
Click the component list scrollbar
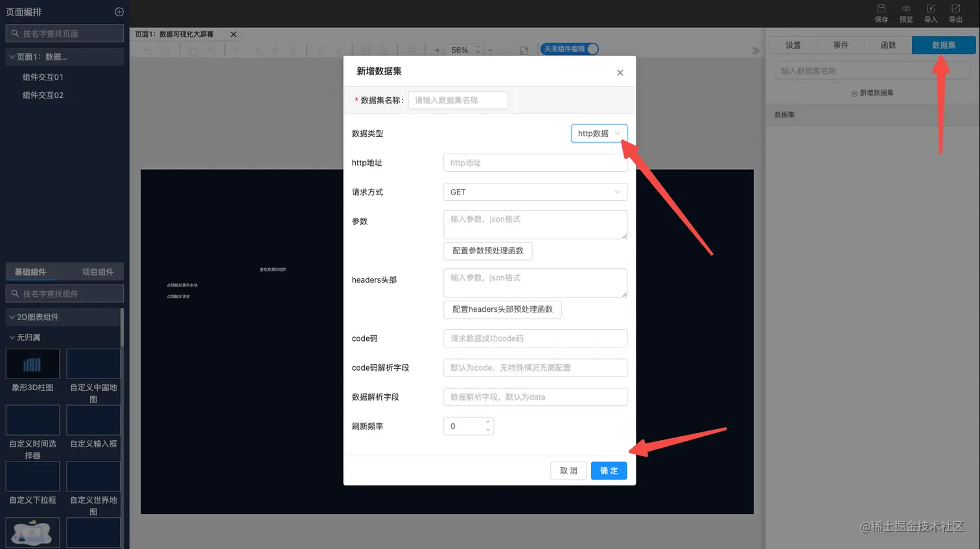click(122, 328)
